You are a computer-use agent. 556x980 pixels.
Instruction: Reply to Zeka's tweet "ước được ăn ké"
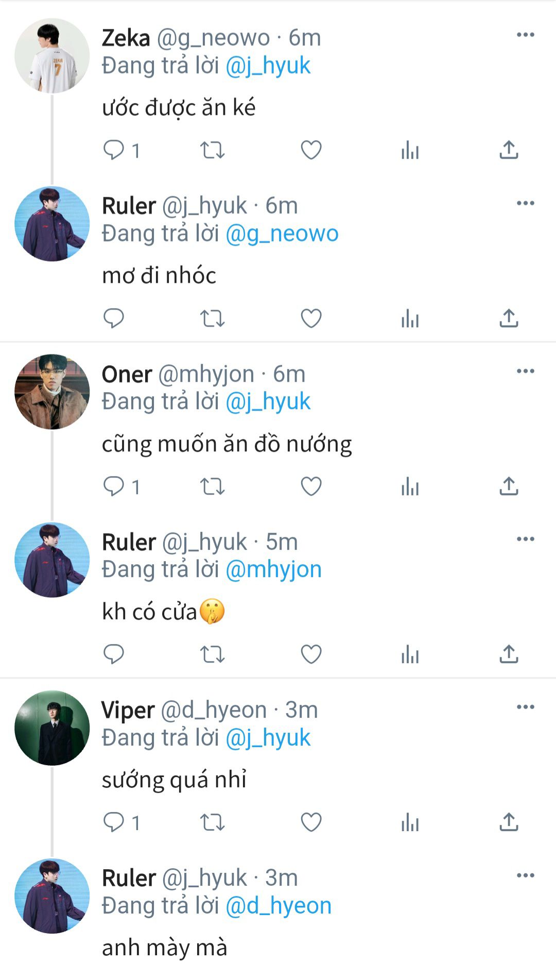[114, 150]
